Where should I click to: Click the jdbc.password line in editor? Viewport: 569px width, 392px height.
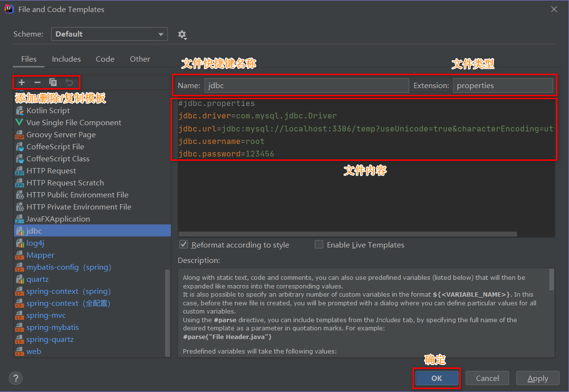pyautogui.click(x=226, y=154)
